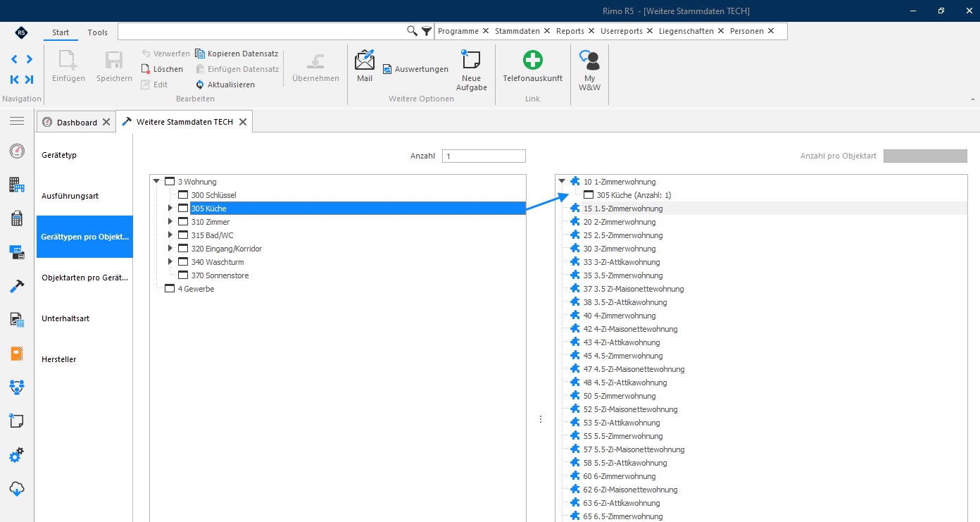This screenshot has height=522, width=980.
Task: Expand the 320 Eingang/Korridor node
Action: pyautogui.click(x=170, y=248)
